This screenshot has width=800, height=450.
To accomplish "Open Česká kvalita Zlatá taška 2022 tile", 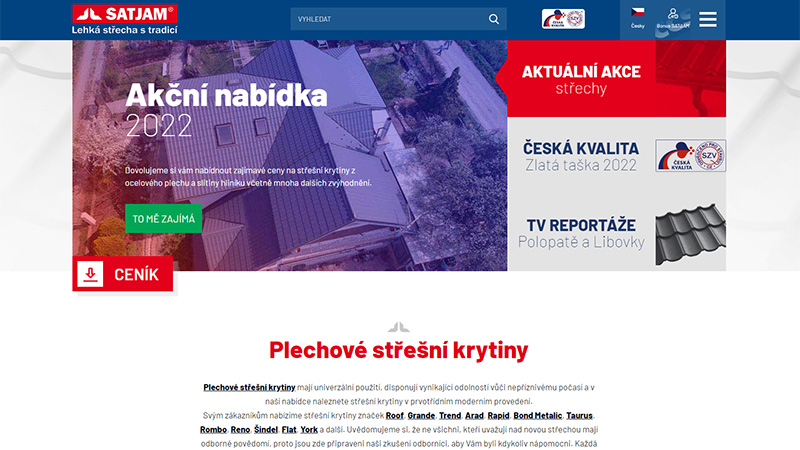I will (616, 156).
